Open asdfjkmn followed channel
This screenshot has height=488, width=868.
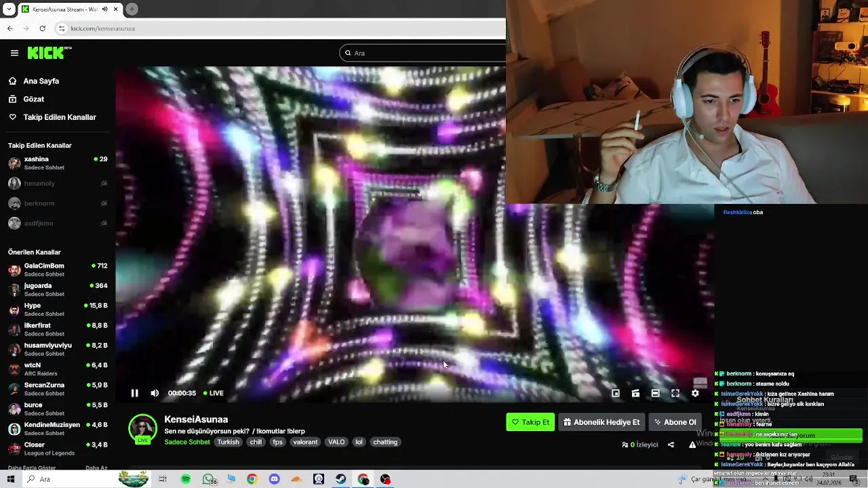coord(58,223)
